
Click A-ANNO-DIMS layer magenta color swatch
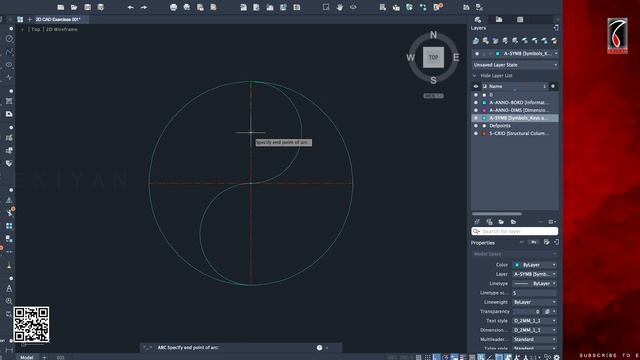(x=484, y=110)
